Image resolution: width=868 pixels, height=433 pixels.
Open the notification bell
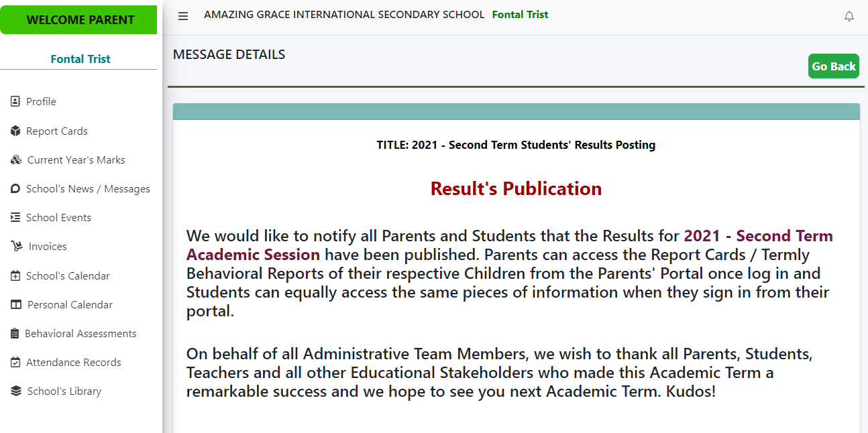pyautogui.click(x=849, y=17)
